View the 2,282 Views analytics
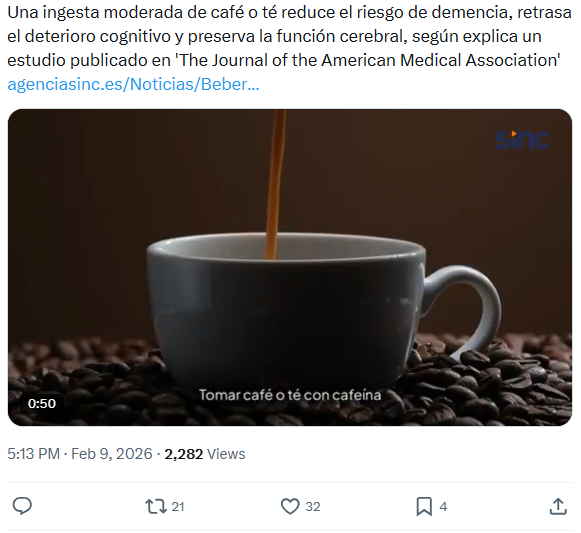 pyautogui.click(x=205, y=454)
